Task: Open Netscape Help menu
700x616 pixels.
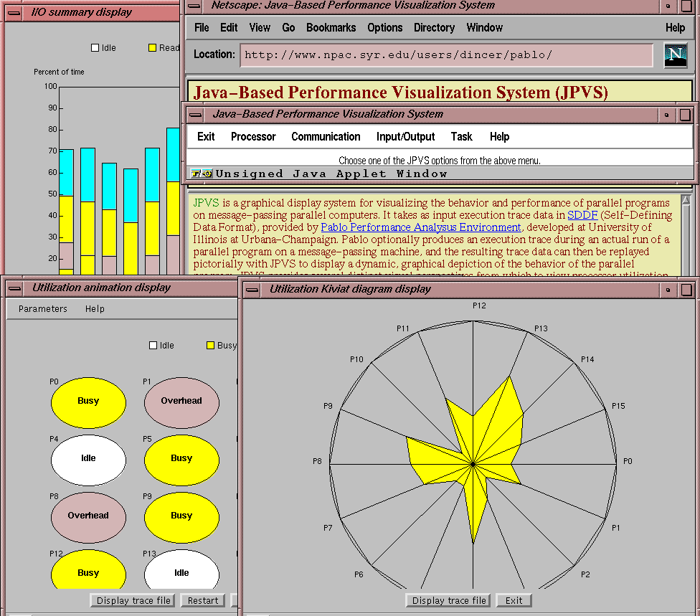Action: tap(676, 28)
